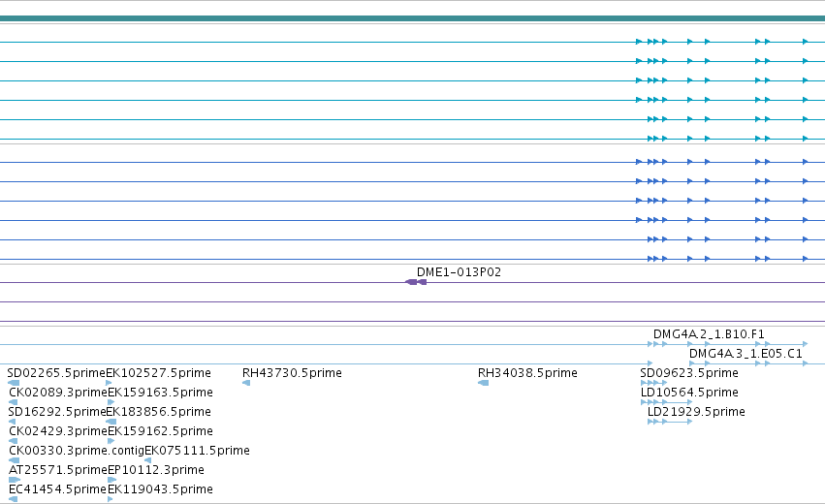Click the SD02265.5prime EST label

pyautogui.click(x=56, y=373)
